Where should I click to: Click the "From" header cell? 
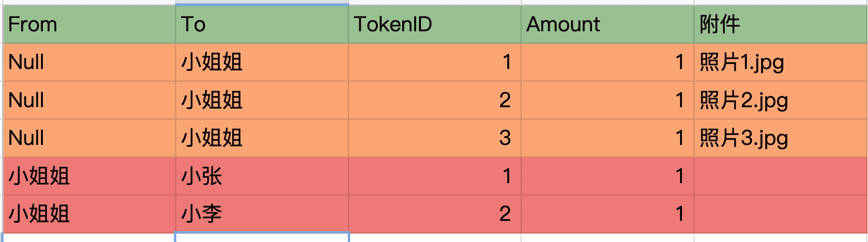89,24
